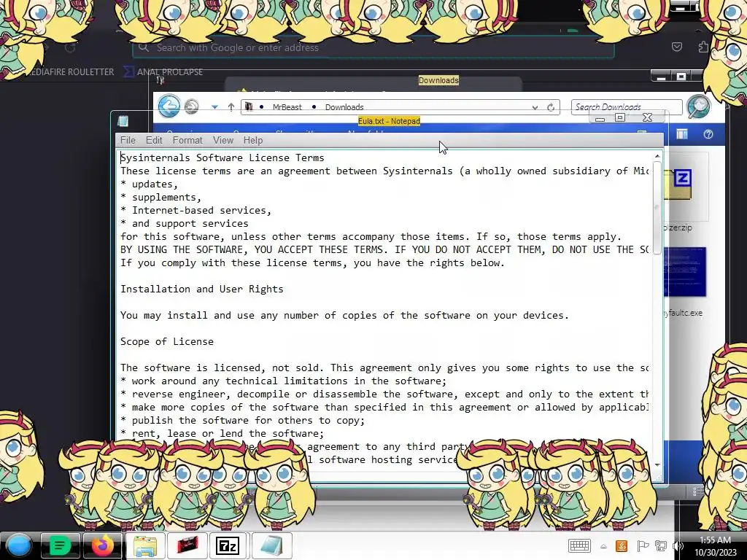Screen dimensions: 747x560
Task: Click the Notepad scrollbar down arrow
Action: point(657,464)
